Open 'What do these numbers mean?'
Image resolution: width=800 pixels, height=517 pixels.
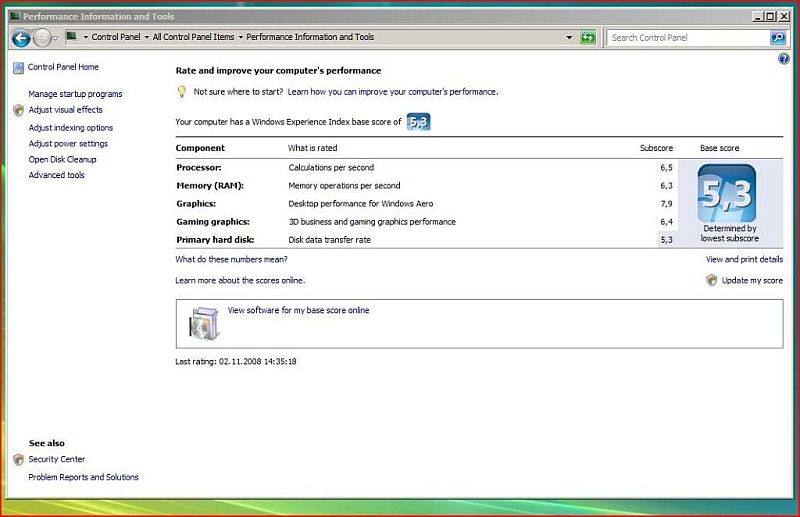[232, 259]
